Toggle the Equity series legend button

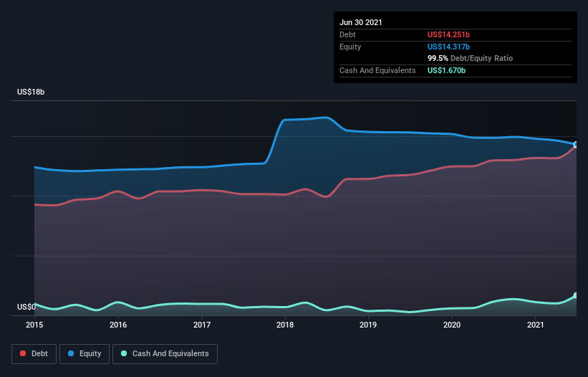[x=85, y=354]
